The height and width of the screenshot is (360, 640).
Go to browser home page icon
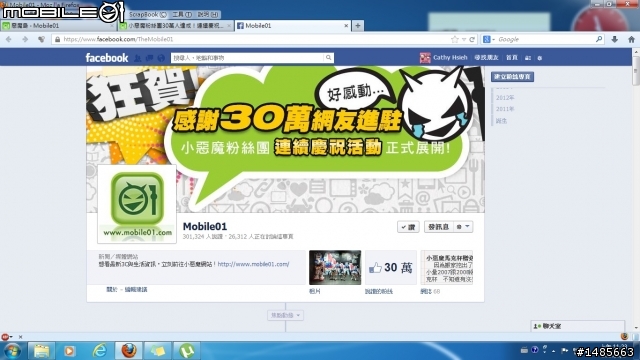click(631, 39)
